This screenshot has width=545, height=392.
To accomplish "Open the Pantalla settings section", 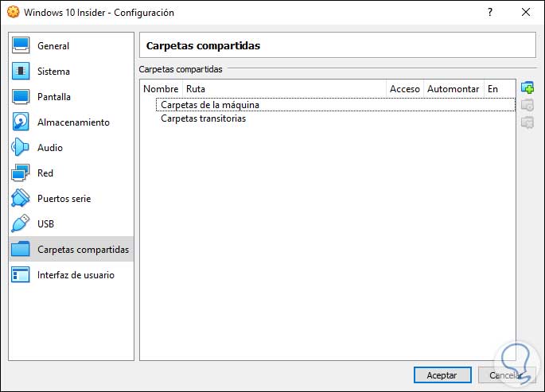I will (x=53, y=97).
